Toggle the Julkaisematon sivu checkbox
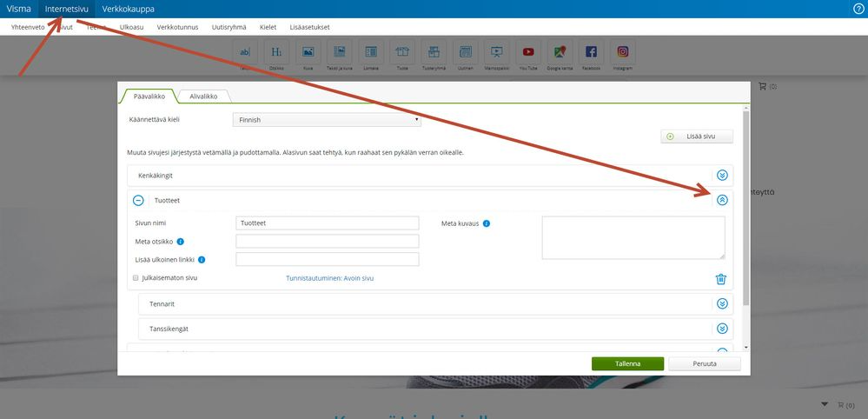The image size is (868, 419). (x=136, y=278)
